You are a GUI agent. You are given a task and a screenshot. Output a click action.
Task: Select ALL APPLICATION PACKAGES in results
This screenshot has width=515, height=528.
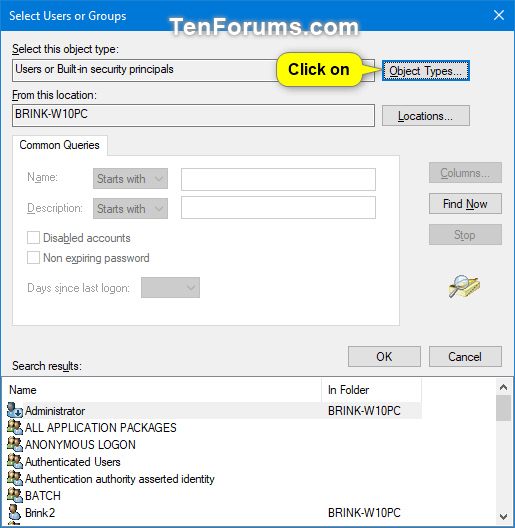pos(101,428)
